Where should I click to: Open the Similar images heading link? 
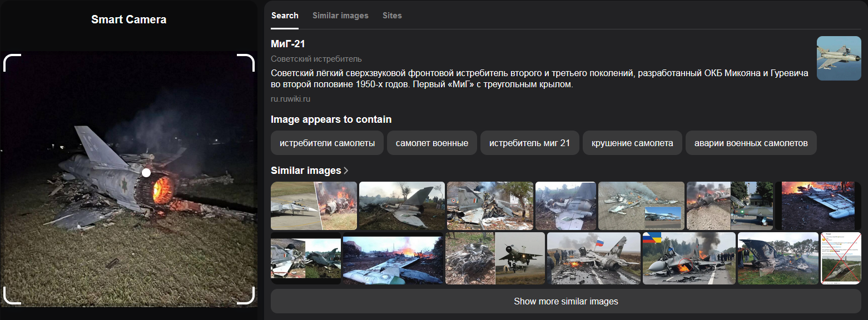coord(306,171)
